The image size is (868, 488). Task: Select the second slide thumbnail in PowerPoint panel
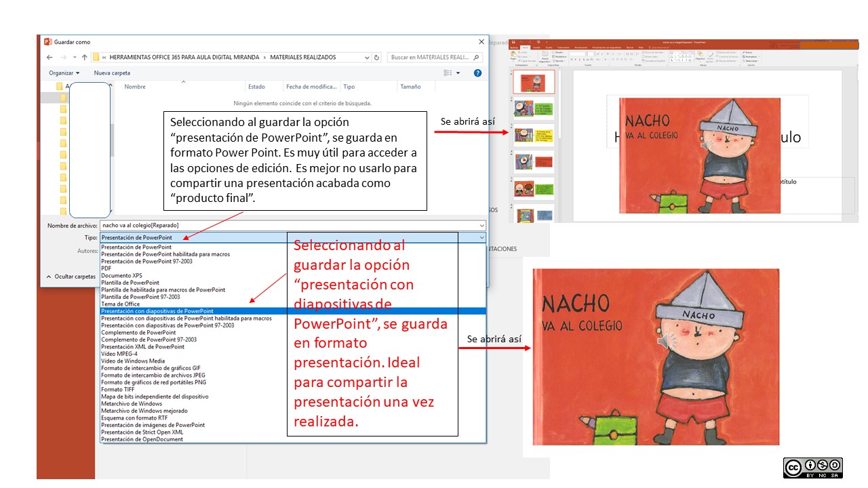pos(534,108)
